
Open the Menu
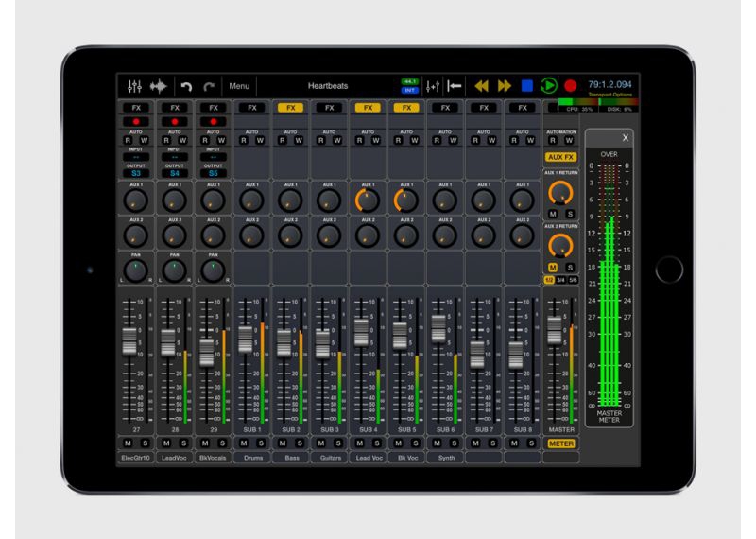point(239,86)
